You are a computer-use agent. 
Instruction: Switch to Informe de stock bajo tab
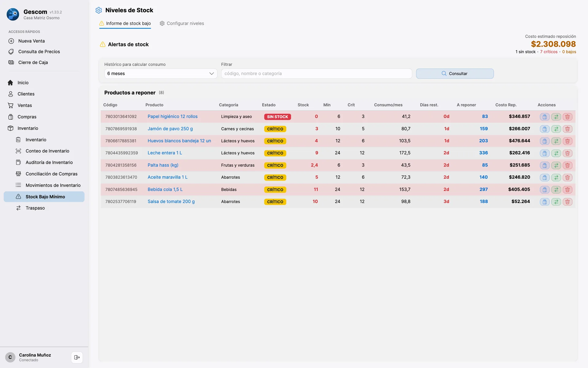(125, 23)
